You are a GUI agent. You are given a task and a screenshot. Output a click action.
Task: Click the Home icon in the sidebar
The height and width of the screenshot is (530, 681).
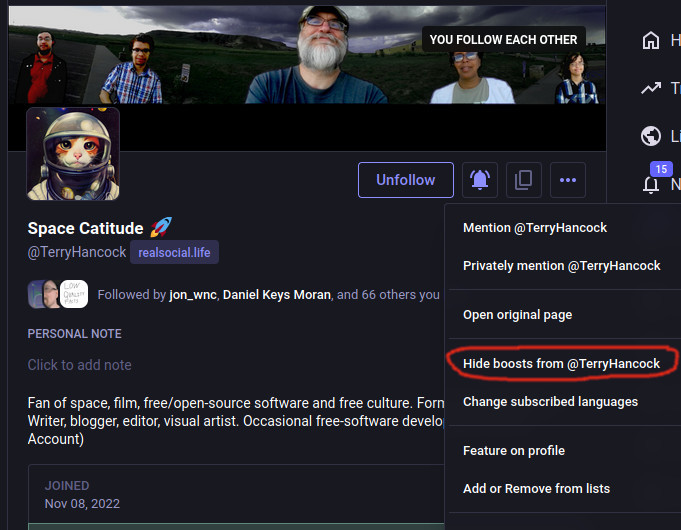pyautogui.click(x=651, y=41)
